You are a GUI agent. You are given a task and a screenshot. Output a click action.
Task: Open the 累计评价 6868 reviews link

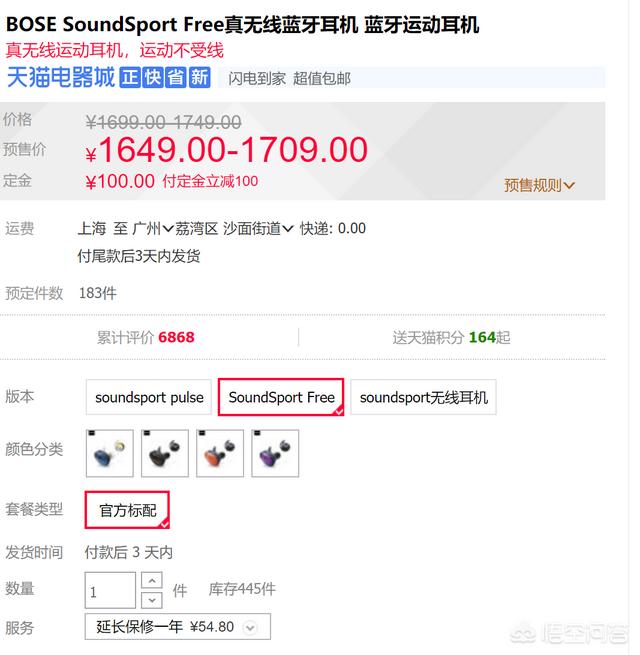146,337
